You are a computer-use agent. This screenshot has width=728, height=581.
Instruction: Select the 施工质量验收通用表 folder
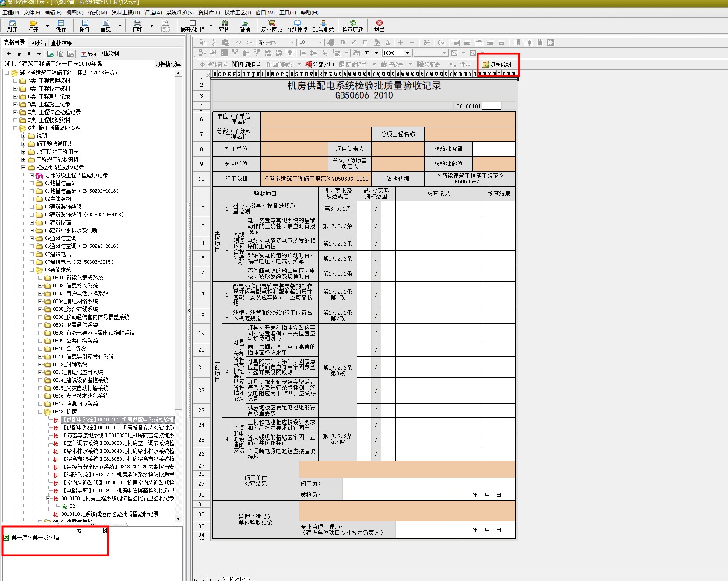[x=55, y=144]
